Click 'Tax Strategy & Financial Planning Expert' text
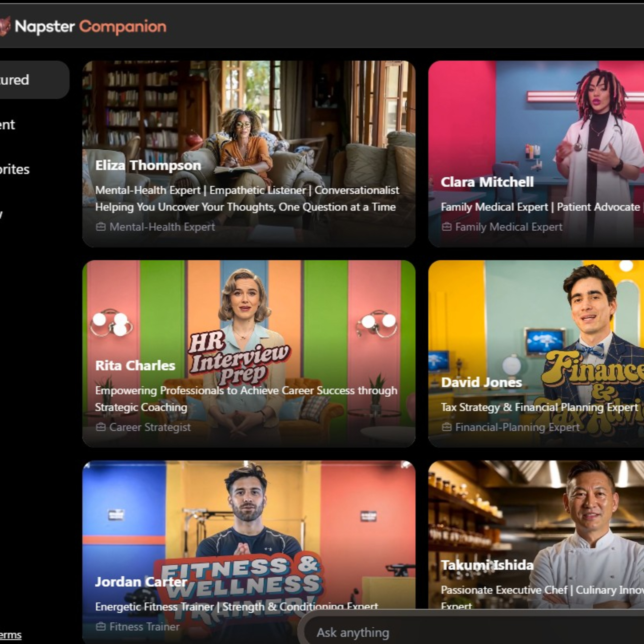Viewport: 644px width, 644px height. click(x=539, y=407)
